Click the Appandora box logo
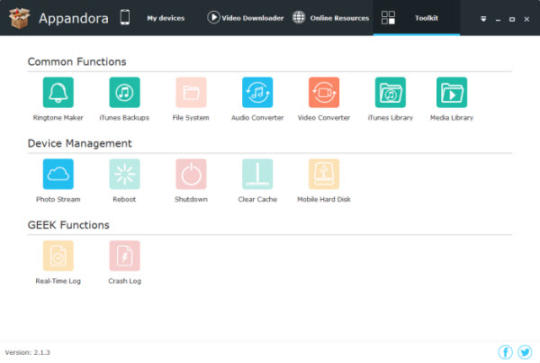Screen dimensions: 540x363 19,18
